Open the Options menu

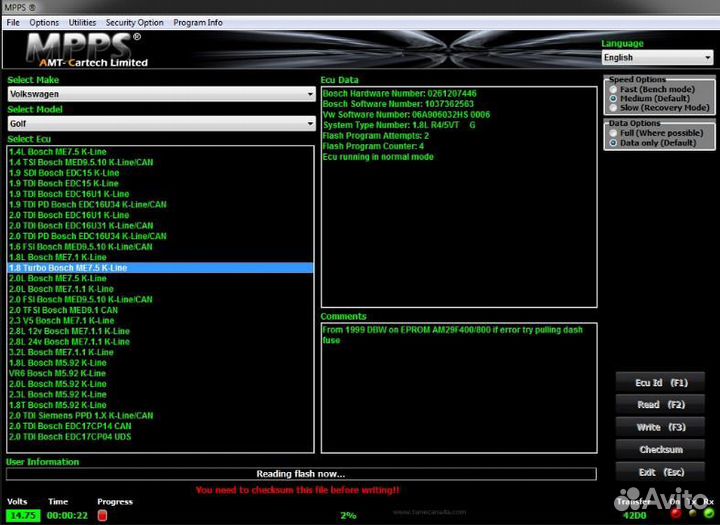click(x=44, y=23)
